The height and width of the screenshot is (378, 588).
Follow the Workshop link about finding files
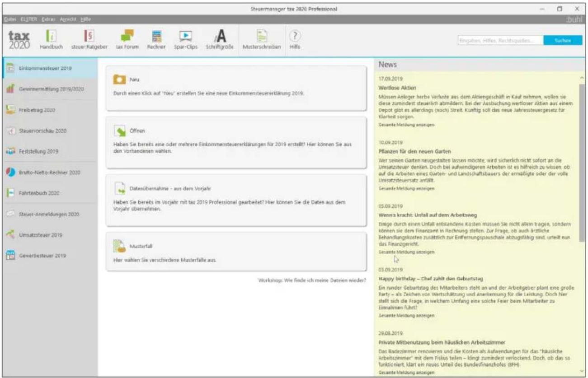coord(312,280)
